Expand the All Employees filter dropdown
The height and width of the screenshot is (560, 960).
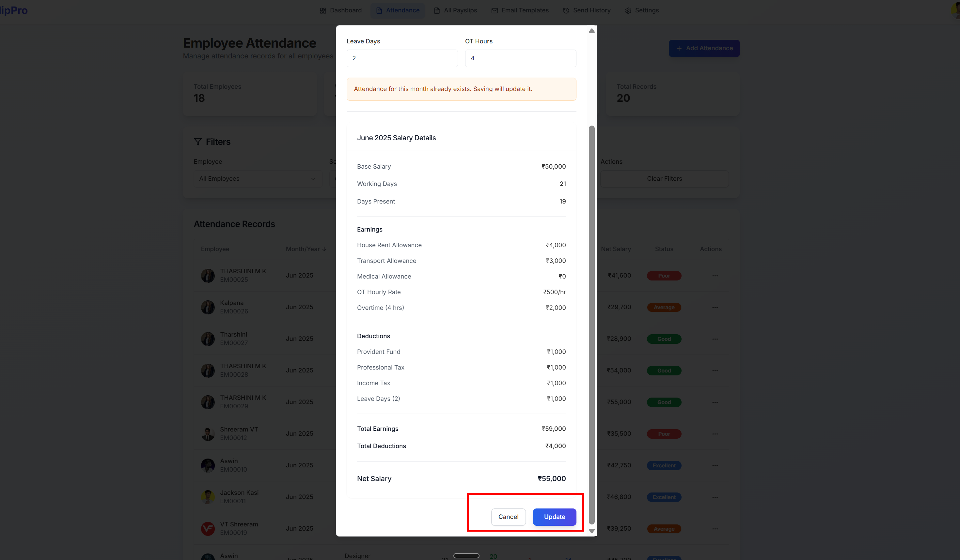click(257, 178)
